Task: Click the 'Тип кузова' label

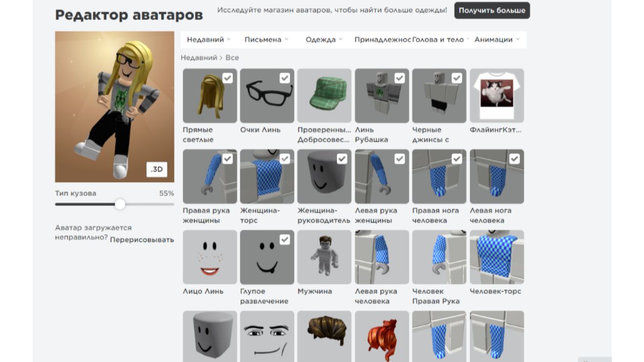Action: click(76, 193)
